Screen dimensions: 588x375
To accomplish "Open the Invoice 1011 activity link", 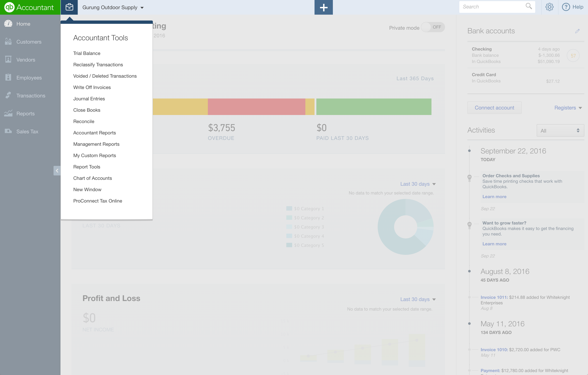I will (494, 297).
